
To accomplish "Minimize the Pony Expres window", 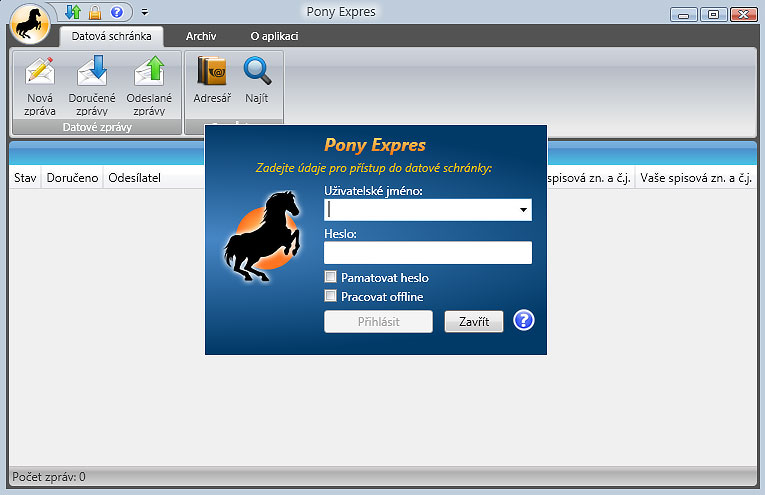I will click(683, 15).
